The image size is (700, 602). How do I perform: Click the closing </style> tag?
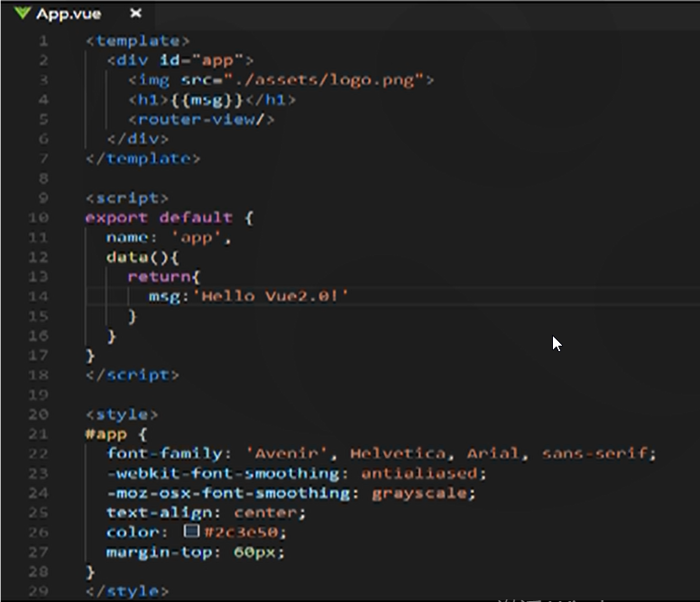coord(127,591)
